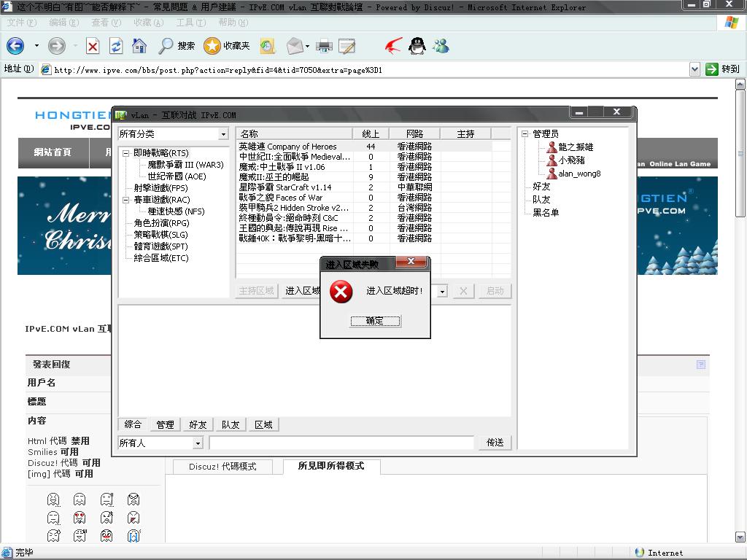Click the IE Back arrow button
747x560 pixels.
coord(15,46)
